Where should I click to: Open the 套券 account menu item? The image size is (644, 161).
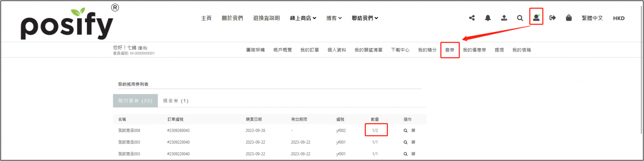450,50
